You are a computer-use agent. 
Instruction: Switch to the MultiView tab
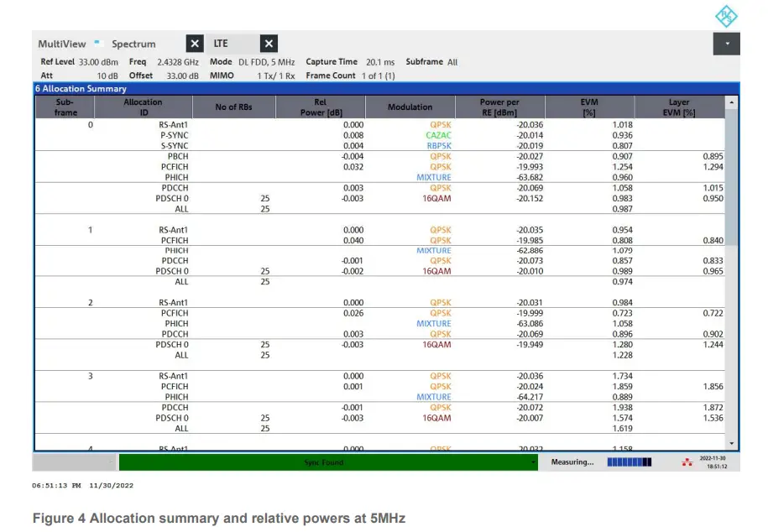coord(62,44)
